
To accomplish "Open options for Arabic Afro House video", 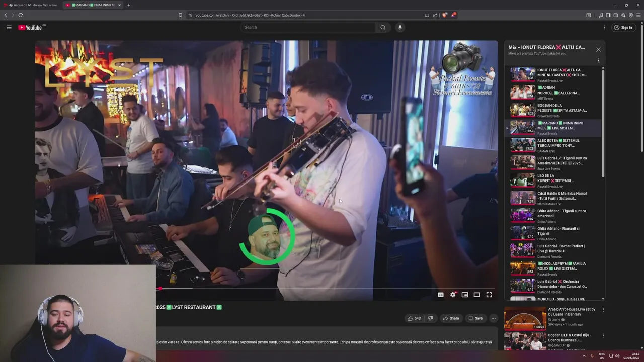I will click(603, 310).
